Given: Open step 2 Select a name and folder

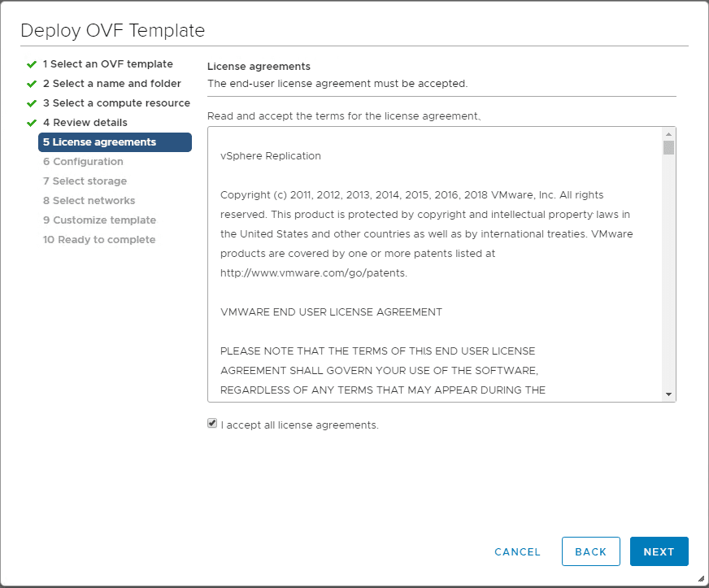Looking at the screenshot, I should click(x=111, y=84).
